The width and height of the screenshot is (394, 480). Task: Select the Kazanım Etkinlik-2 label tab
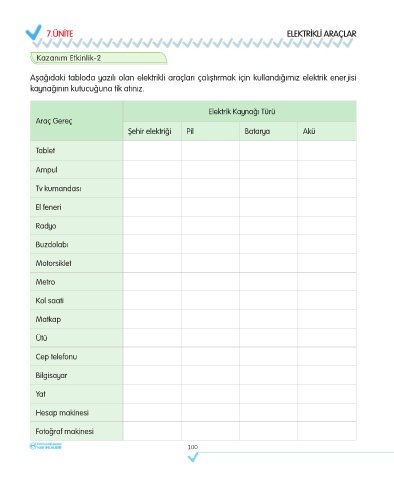pyautogui.click(x=99, y=58)
